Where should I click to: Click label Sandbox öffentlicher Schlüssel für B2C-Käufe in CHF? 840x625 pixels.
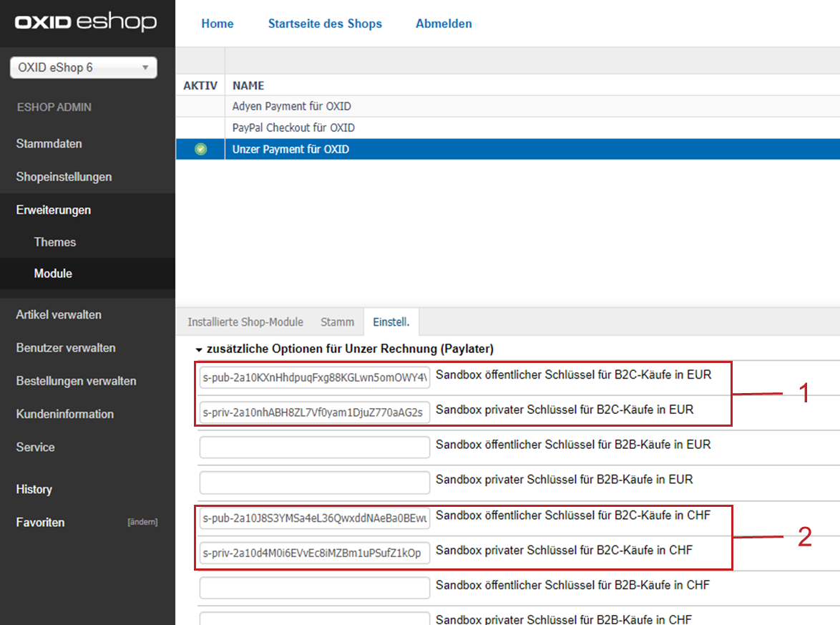pyautogui.click(x=573, y=515)
